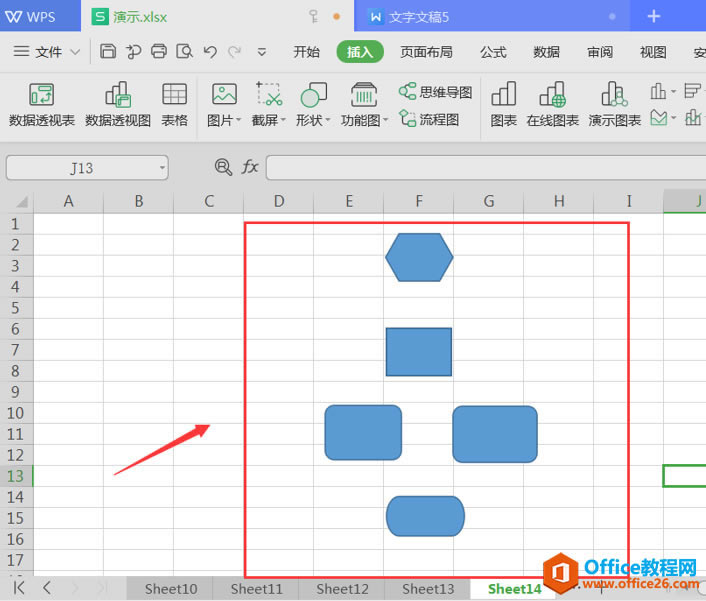Switch to Sheet10 tab
This screenshot has height=601, width=706.
pyautogui.click(x=171, y=589)
